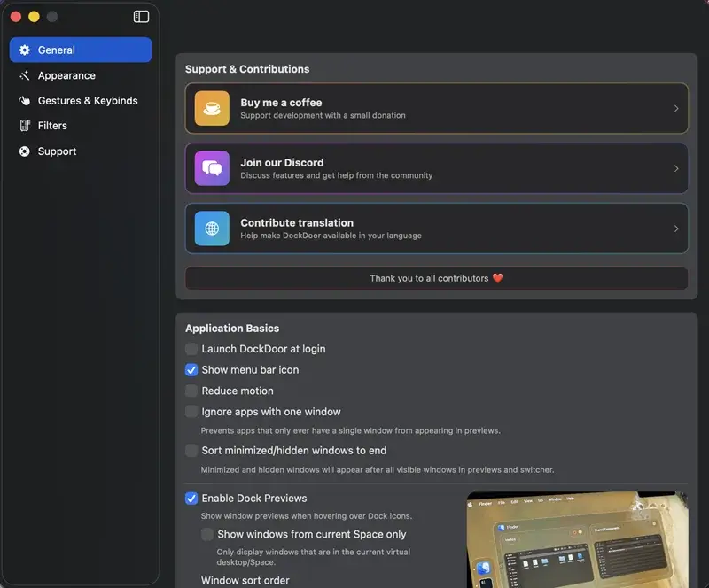Screen dimensions: 709x588
Task: Click the sidebar toggle icon
Action: click(x=141, y=17)
